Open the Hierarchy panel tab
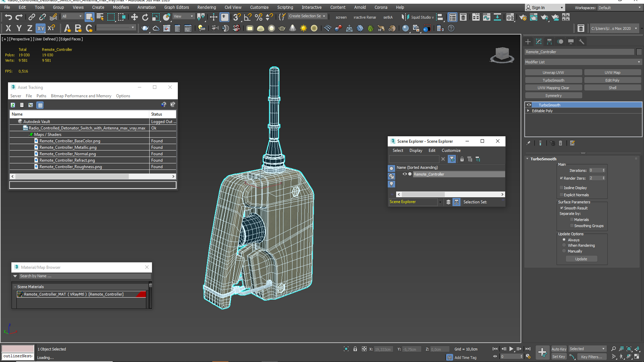The width and height of the screenshot is (644, 362). pyautogui.click(x=549, y=42)
